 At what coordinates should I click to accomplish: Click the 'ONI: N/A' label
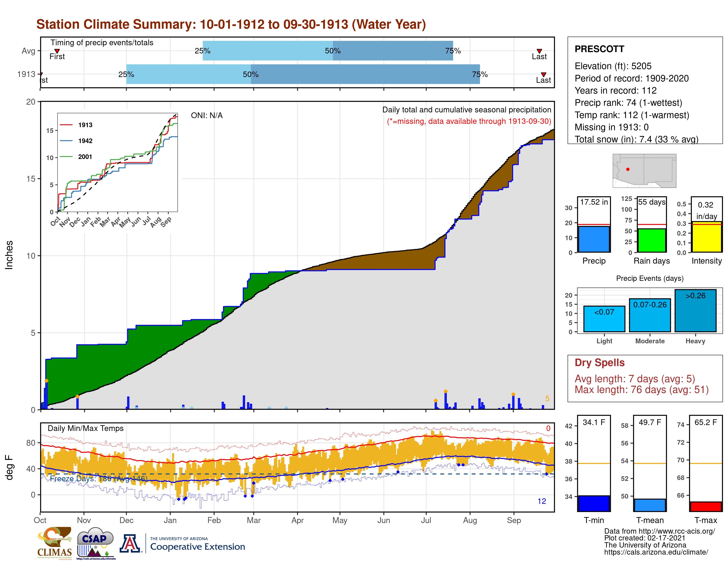coord(207,115)
